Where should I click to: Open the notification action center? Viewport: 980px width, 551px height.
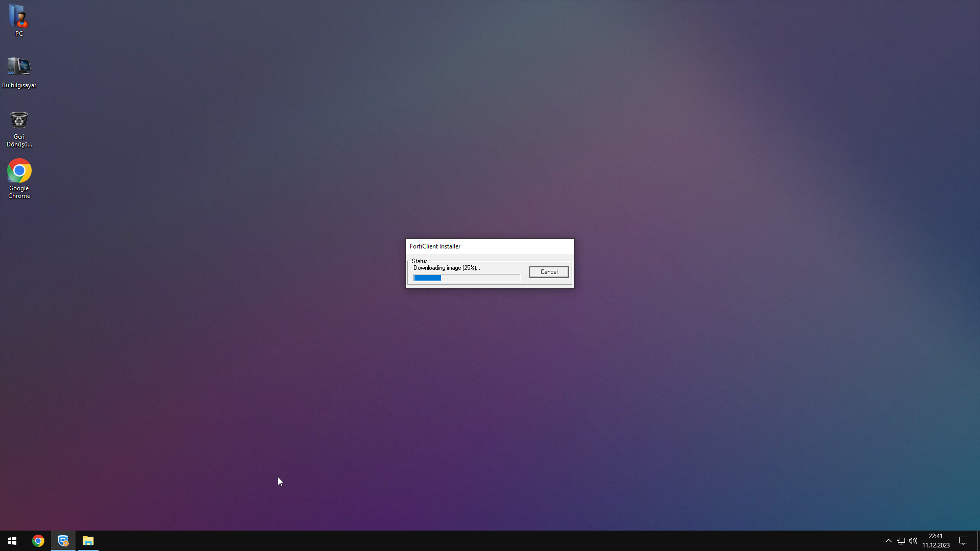tap(963, 541)
